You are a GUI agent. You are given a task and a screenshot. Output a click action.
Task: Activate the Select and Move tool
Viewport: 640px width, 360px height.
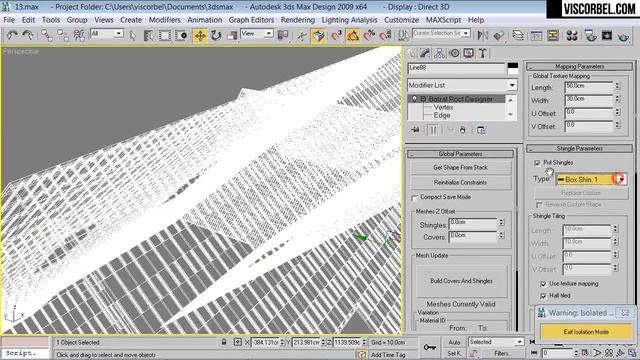click(200, 36)
